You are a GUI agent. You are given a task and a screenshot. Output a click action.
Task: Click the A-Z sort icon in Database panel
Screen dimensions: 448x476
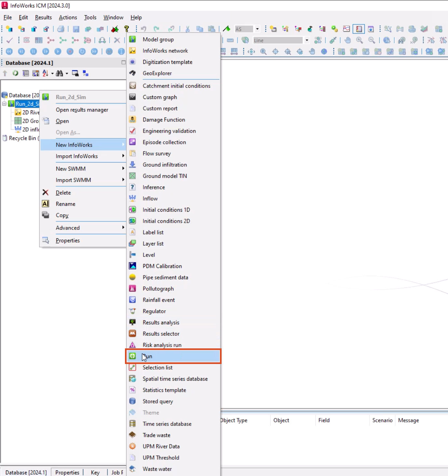45,73
